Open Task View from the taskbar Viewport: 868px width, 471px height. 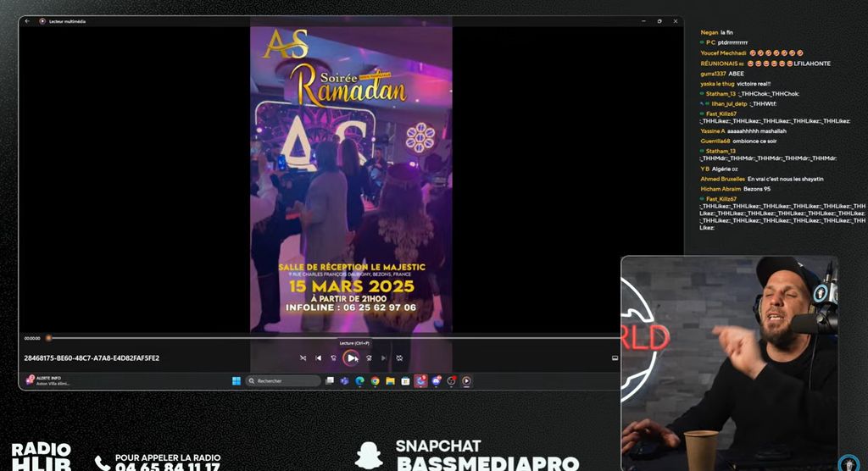[x=330, y=381]
